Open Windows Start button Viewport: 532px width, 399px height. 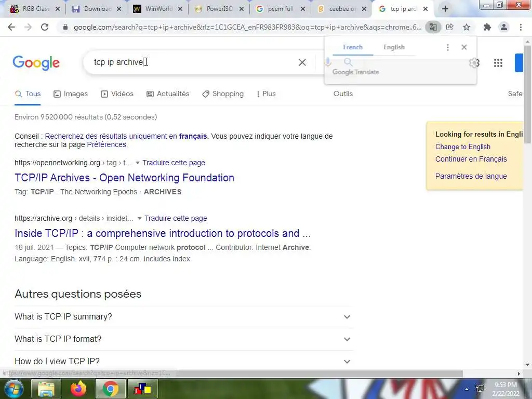click(x=13, y=389)
